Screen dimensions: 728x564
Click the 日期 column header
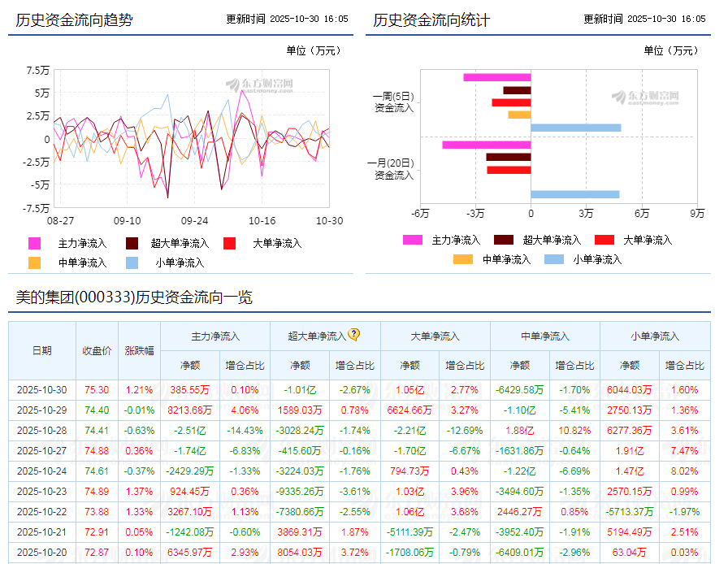click(x=41, y=351)
